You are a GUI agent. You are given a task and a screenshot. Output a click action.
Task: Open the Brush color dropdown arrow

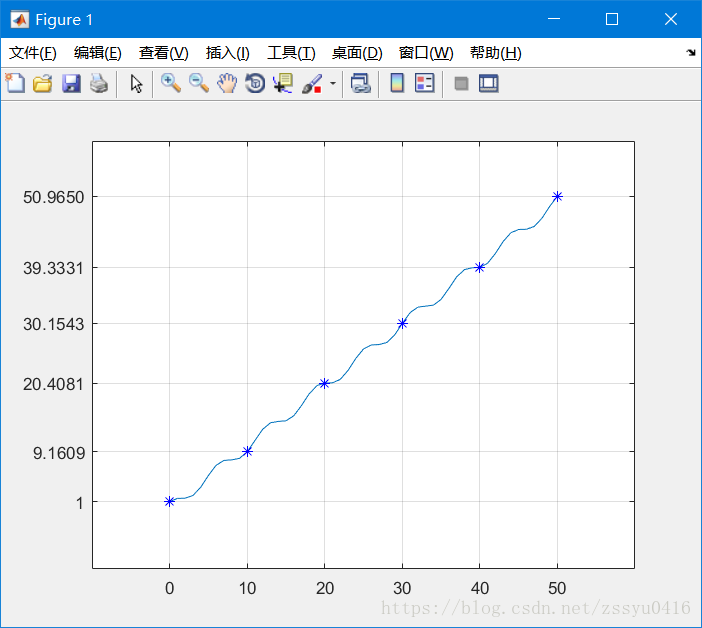coord(333,83)
